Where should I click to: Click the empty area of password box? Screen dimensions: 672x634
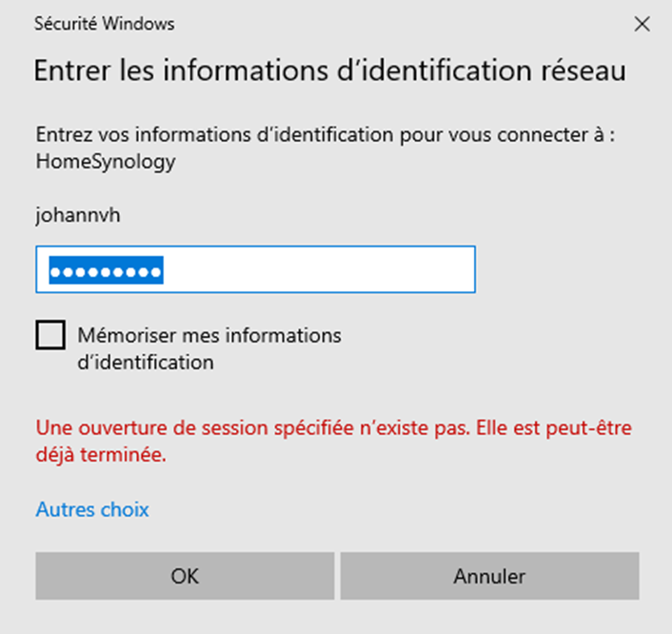pos(324,271)
